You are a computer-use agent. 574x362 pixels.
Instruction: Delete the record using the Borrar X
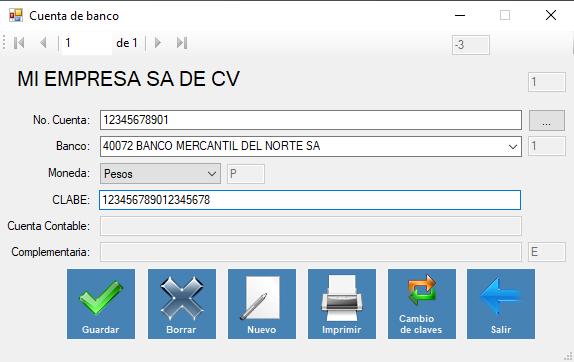pyautogui.click(x=182, y=304)
